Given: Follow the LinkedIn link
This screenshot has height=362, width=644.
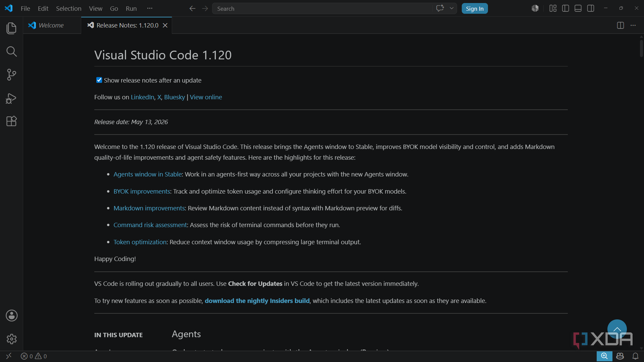Looking at the screenshot, I should (x=142, y=97).
